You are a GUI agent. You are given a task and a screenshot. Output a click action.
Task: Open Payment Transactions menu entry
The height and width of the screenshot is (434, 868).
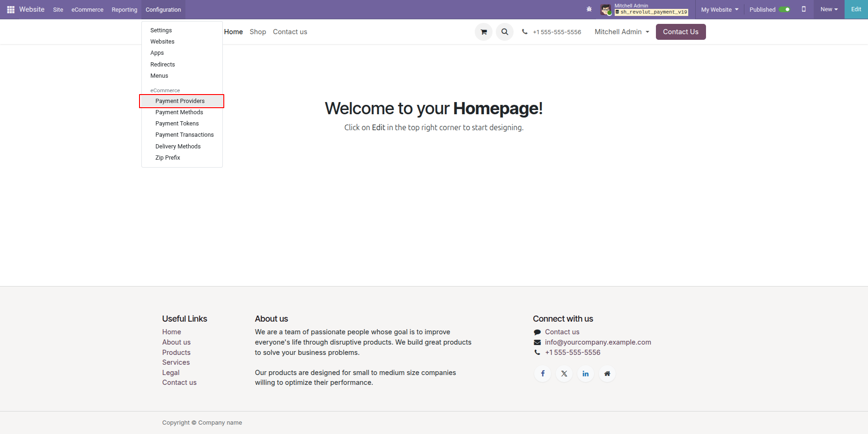[x=182, y=135]
